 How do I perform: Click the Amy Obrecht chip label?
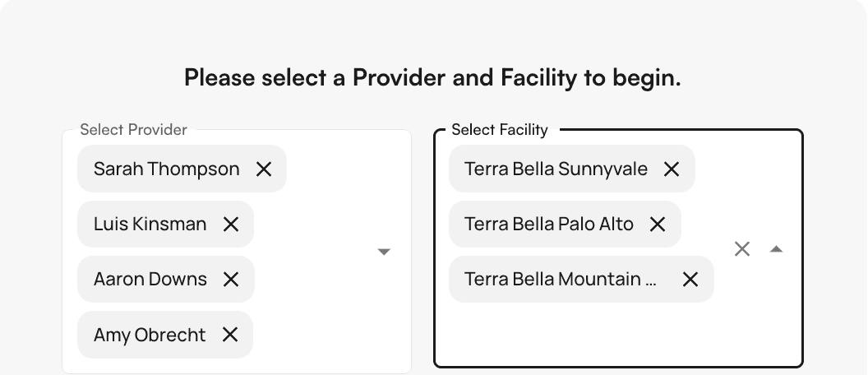point(150,335)
